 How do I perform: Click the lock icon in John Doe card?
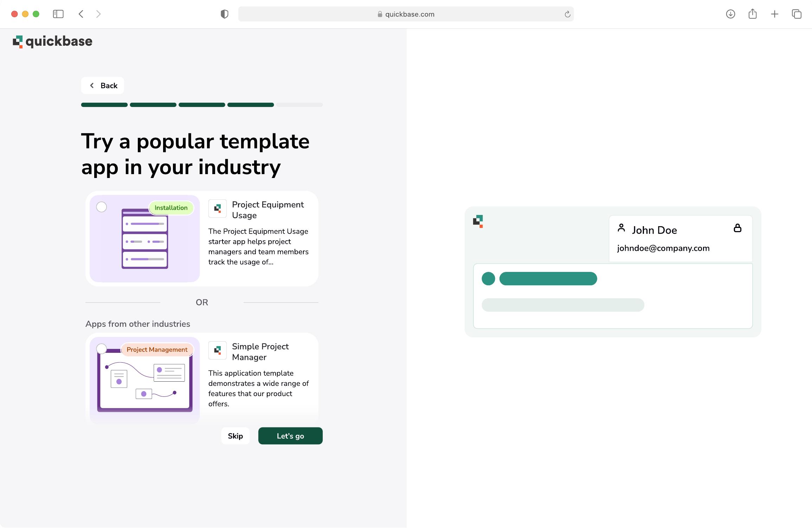tap(737, 228)
